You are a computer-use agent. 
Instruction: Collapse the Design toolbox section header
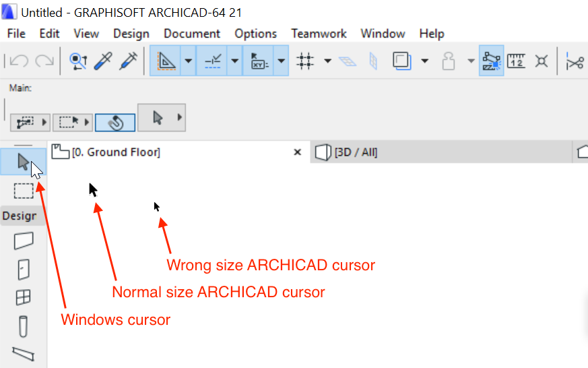coord(24,216)
